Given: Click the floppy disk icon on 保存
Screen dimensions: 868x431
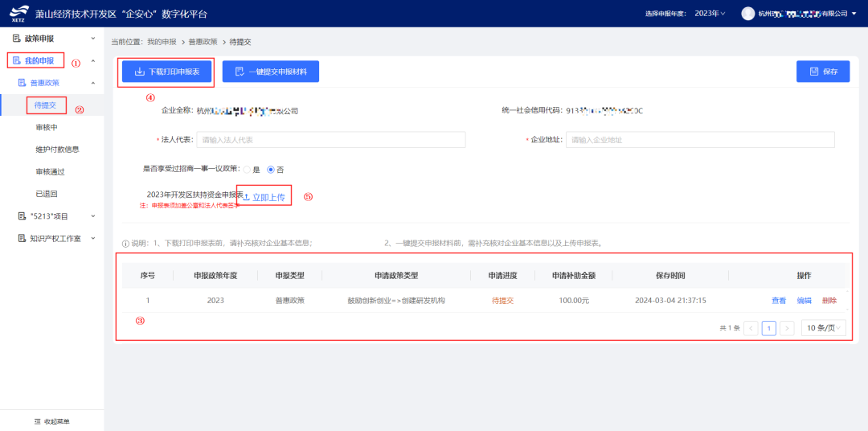Looking at the screenshot, I should pyautogui.click(x=813, y=72).
